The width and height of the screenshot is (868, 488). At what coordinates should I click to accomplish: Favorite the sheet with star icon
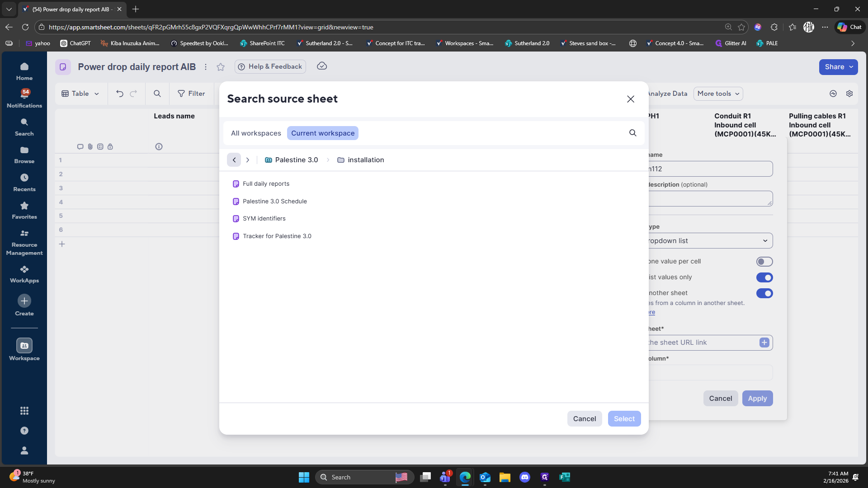point(221,67)
